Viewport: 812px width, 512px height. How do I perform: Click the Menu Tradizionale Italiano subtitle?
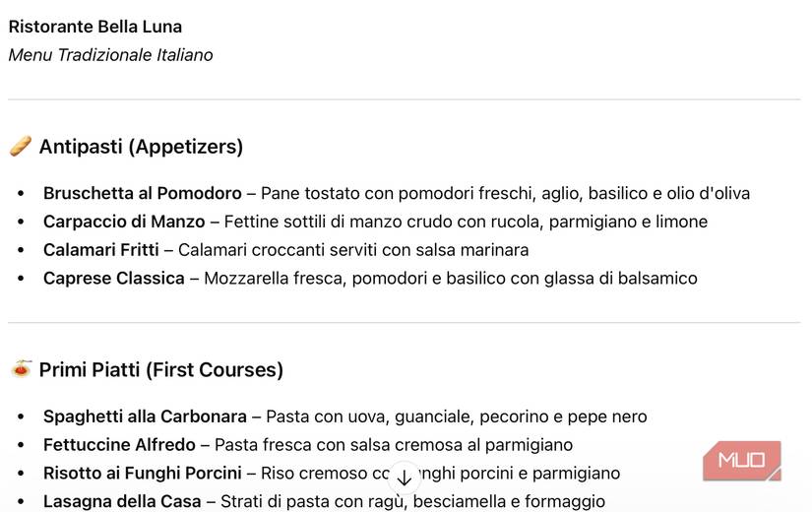click(x=111, y=55)
